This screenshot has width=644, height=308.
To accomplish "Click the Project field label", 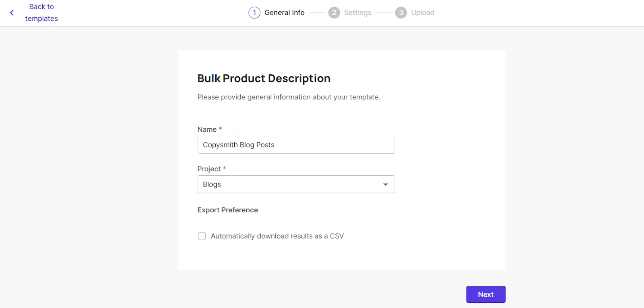I will pos(209,169).
